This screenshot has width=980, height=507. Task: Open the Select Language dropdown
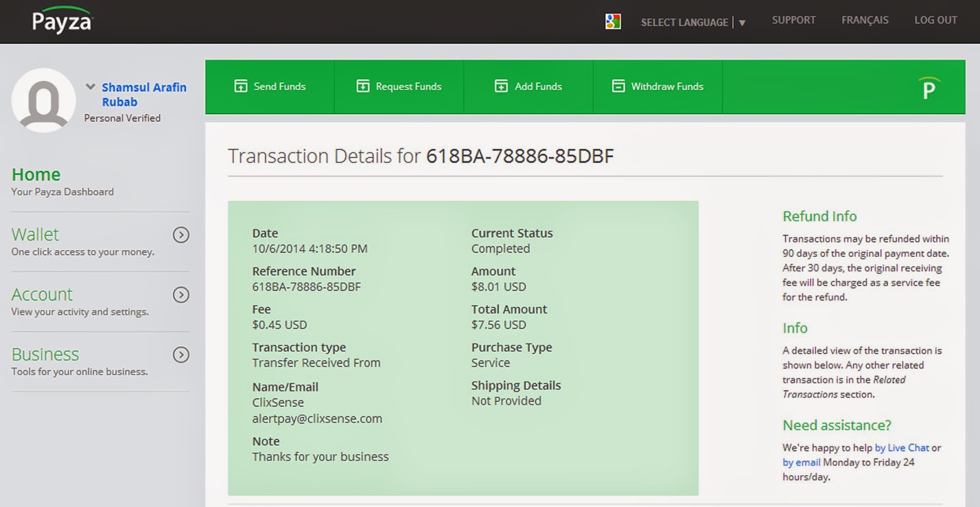click(x=693, y=22)
